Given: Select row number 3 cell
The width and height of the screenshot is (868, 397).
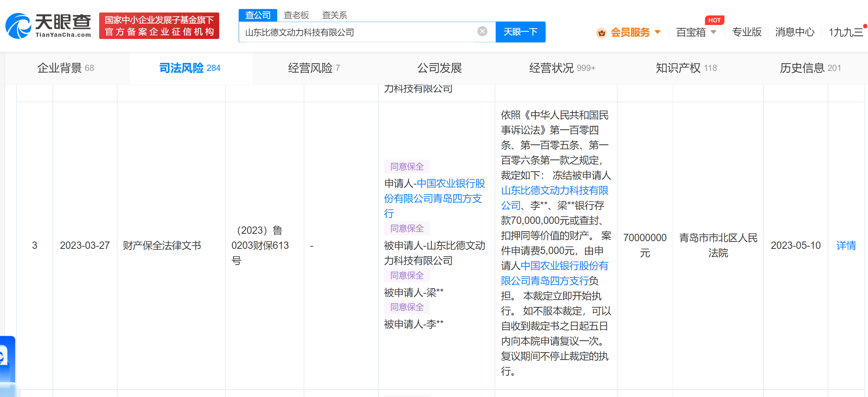Looking at the screenshot, I should coord(35,245).
